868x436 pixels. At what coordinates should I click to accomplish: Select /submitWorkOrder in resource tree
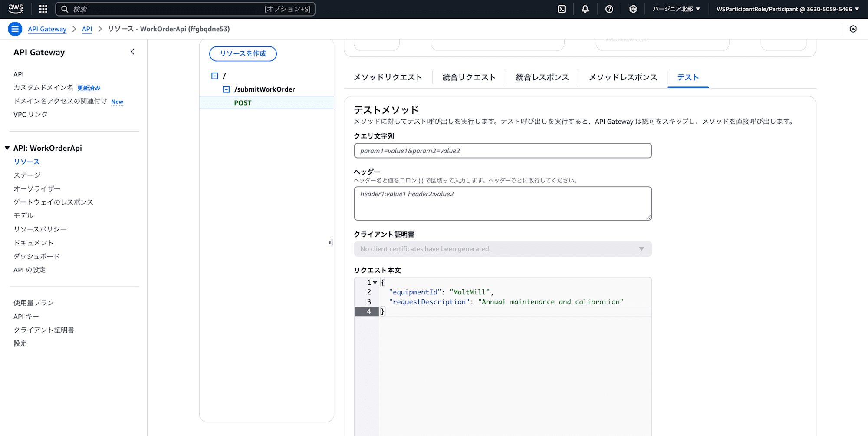tap(265, 89)
